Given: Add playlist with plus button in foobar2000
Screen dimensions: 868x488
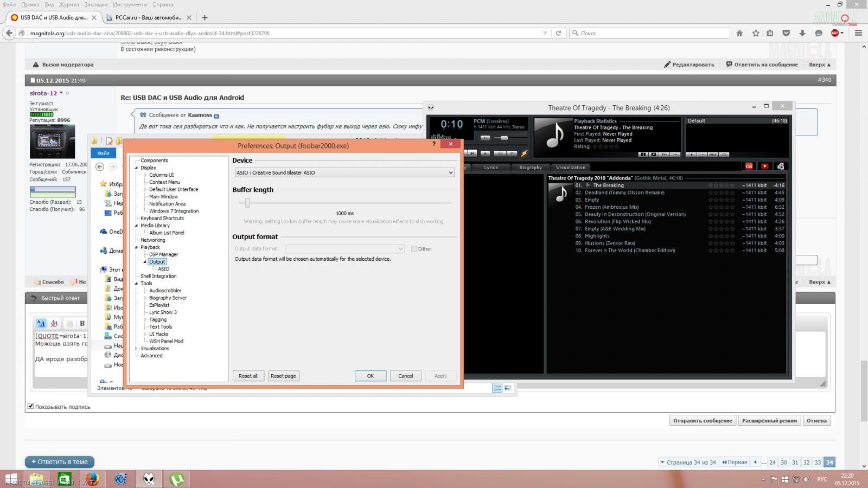Looking at the screenshot, I should click(691, 155).
